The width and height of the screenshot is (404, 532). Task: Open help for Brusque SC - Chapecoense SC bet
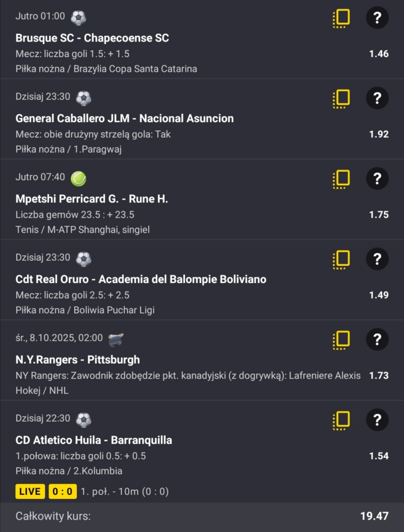(x=377, y=18)
